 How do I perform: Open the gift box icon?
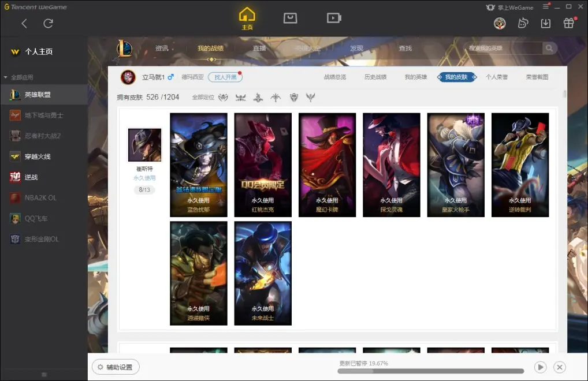[569, 23]
